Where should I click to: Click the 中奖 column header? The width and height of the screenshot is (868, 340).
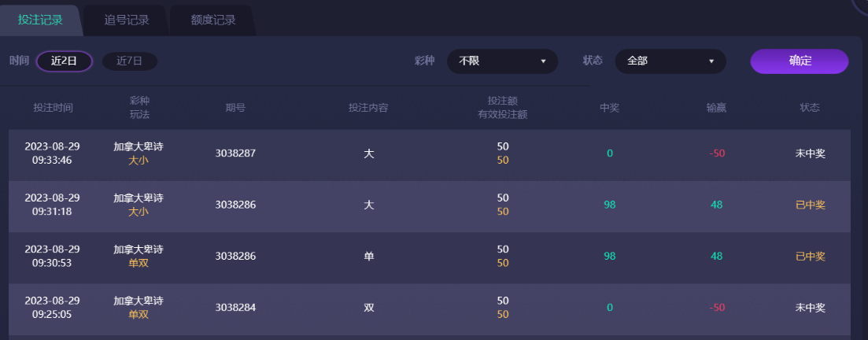pyautogui.click(x=609, y=107)
